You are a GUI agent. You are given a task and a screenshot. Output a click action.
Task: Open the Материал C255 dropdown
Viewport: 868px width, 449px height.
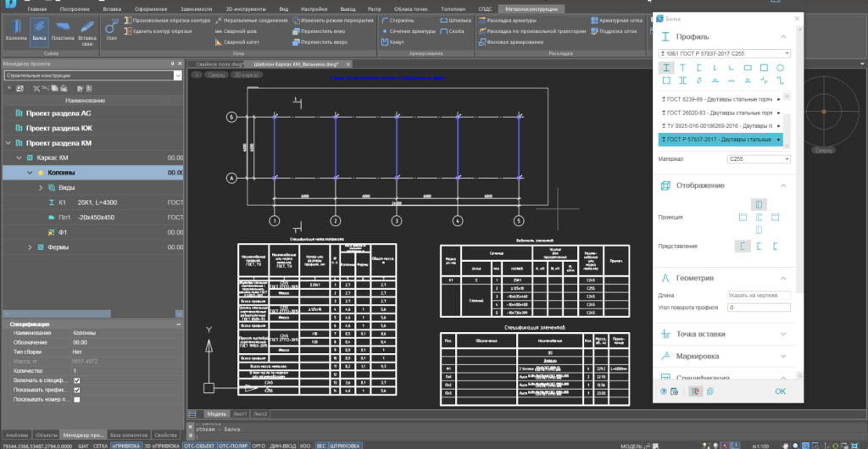click(758, 158)
